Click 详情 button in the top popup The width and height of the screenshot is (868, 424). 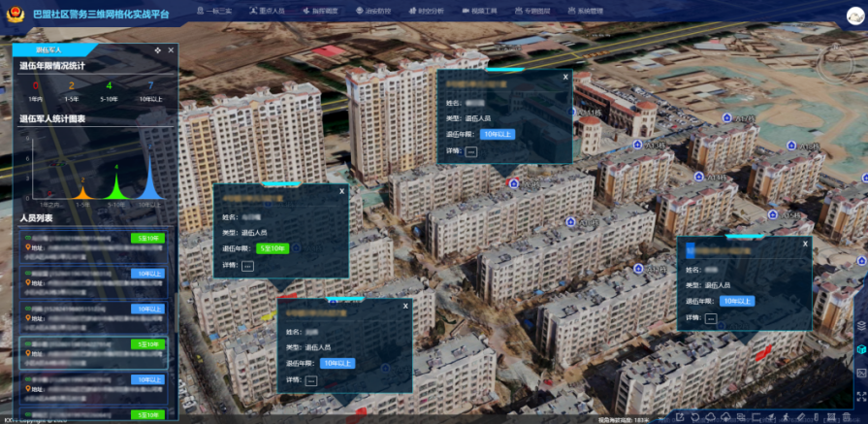click(x=471, y=151)
